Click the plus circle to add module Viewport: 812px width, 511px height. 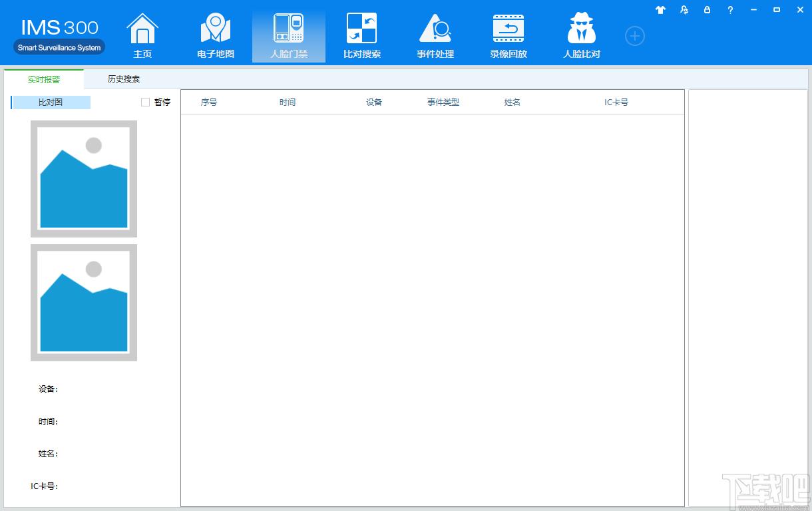tap(635, 36)
